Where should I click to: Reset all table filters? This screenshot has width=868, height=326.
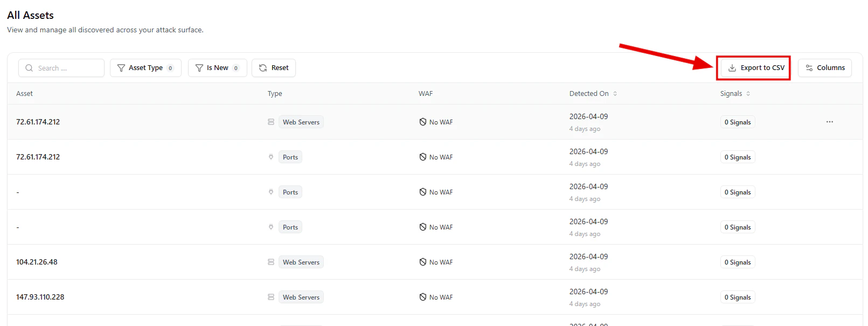pyautogui.click(x=274, y=68)
